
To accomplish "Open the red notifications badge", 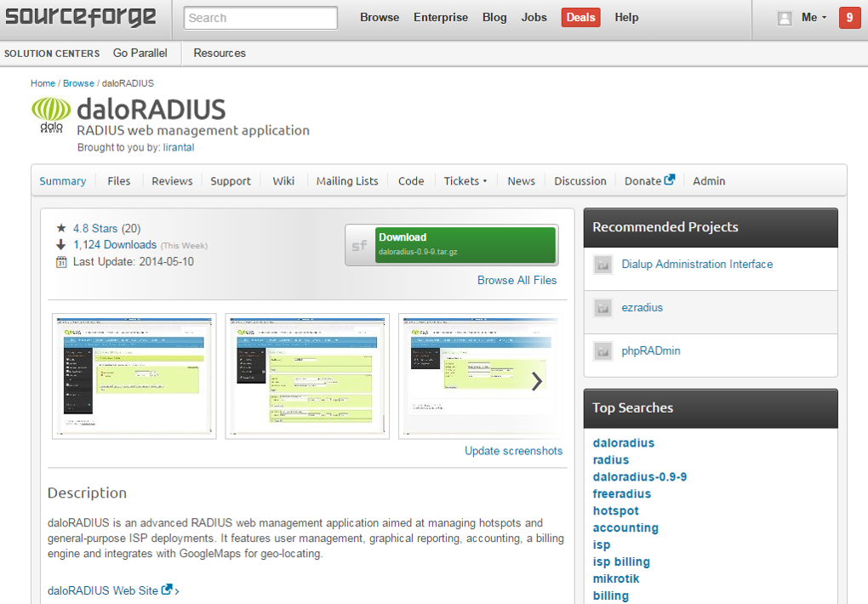I will tap(849, 18).
